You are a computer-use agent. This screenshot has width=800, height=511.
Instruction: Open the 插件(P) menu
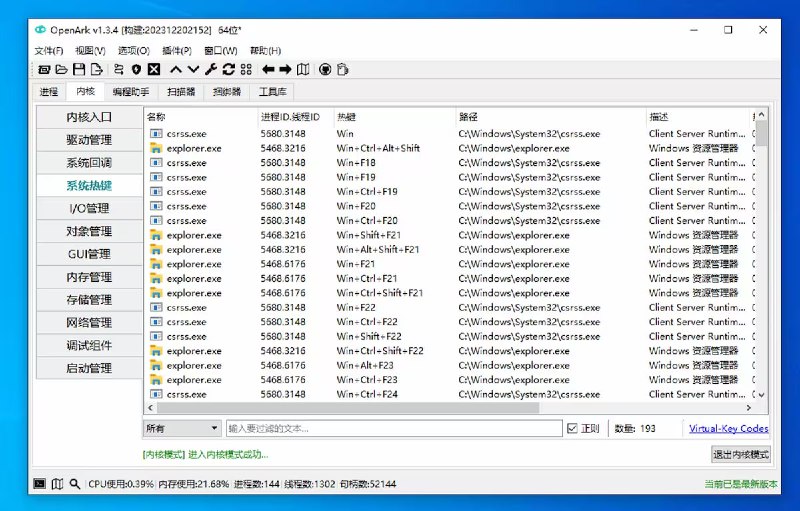[176, 50]
